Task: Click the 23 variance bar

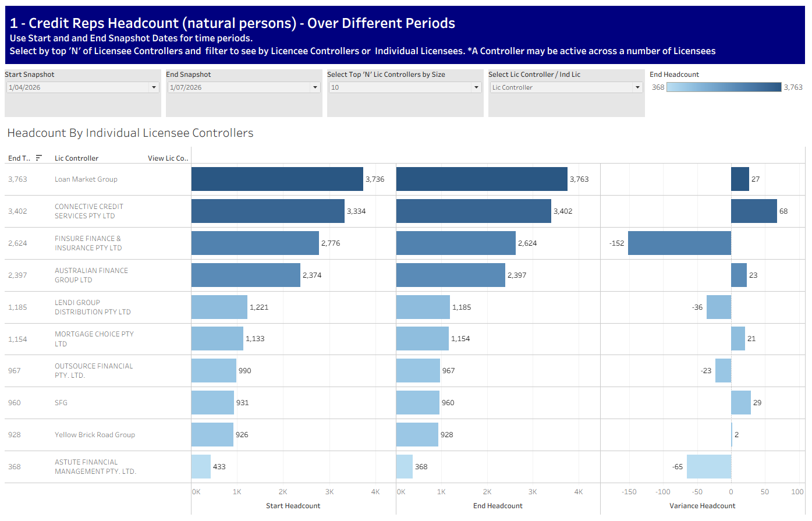Action: pos(739,275)
